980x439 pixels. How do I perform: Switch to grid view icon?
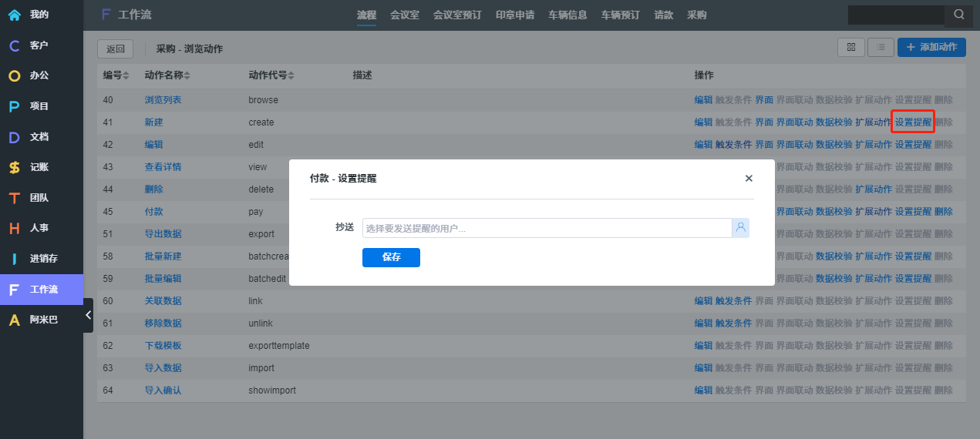851,48
